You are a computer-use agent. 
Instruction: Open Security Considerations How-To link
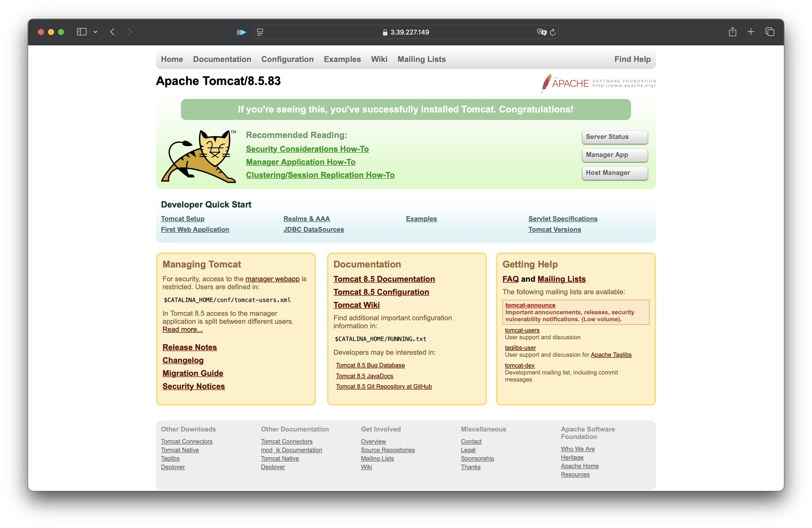pyautogui.click(x=307, y=149)
